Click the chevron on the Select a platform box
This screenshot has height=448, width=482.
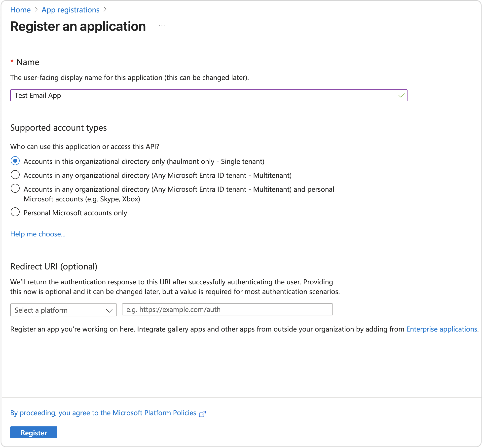tap(109, 310)
